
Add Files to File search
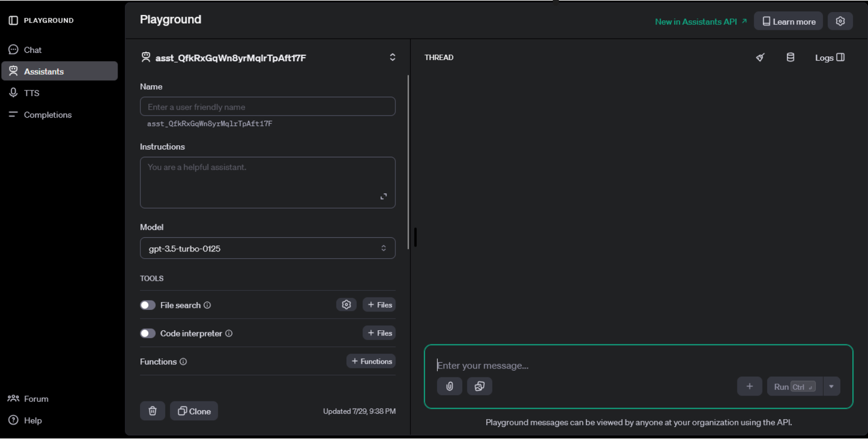(x=379, y=305)
